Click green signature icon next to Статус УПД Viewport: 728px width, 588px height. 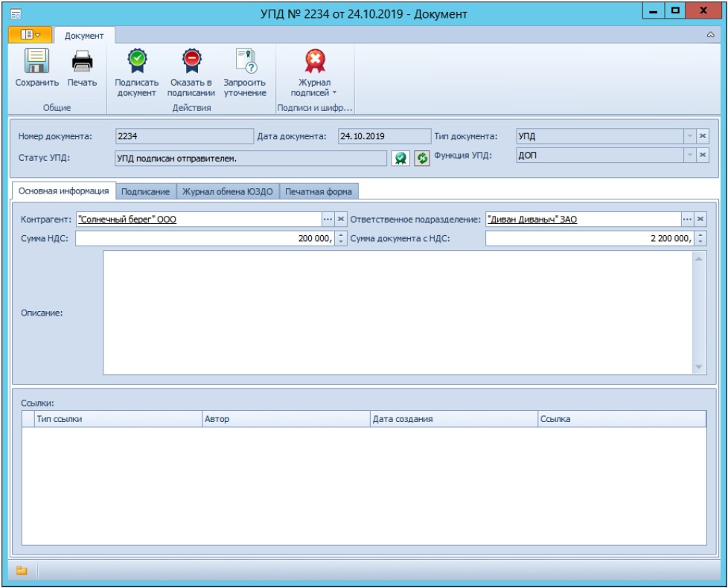click(400, 159)
